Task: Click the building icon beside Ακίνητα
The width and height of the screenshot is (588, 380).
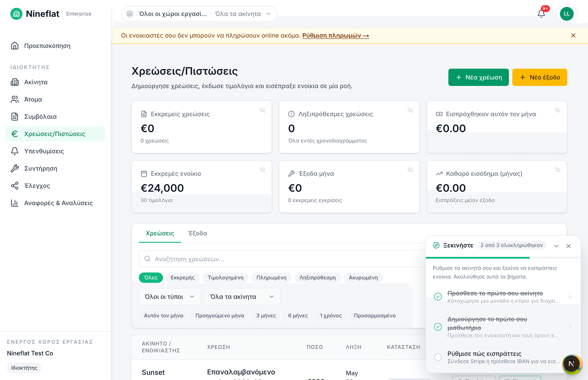Action: point(14,82)
